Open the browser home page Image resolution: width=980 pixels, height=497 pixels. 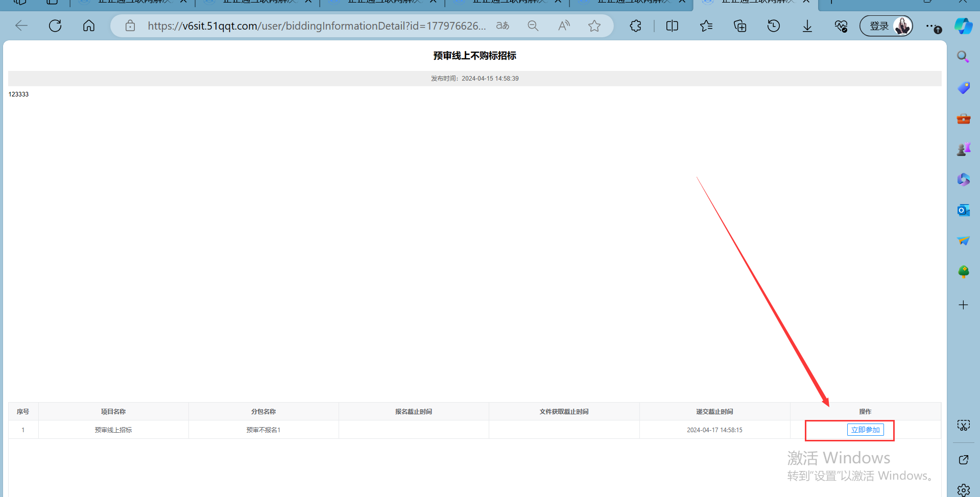[x=89, y=26]
